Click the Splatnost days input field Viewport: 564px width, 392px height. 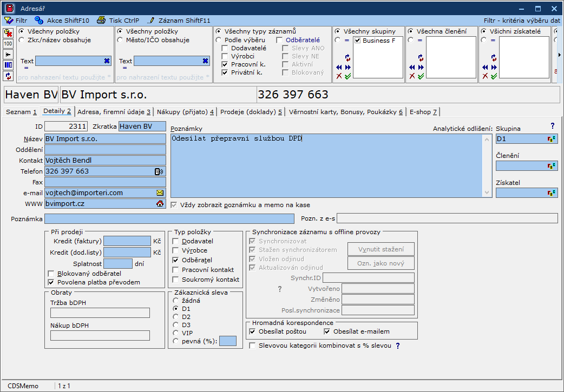click(x=118, y=264)
